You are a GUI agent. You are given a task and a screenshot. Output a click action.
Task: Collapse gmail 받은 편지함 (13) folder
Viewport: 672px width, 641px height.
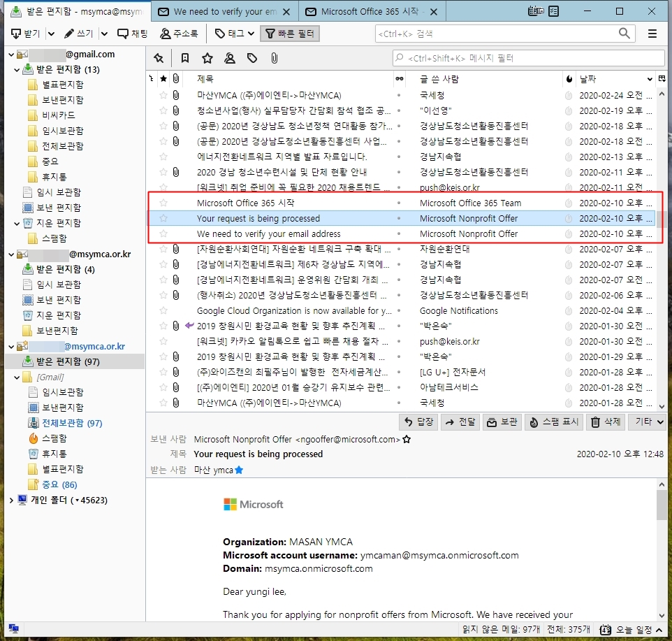pyautogui.click(x=17, y=69)
